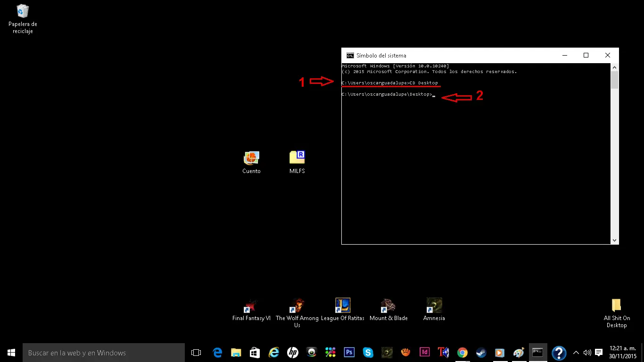Open Task View from the taskbar

click(196, 353)
